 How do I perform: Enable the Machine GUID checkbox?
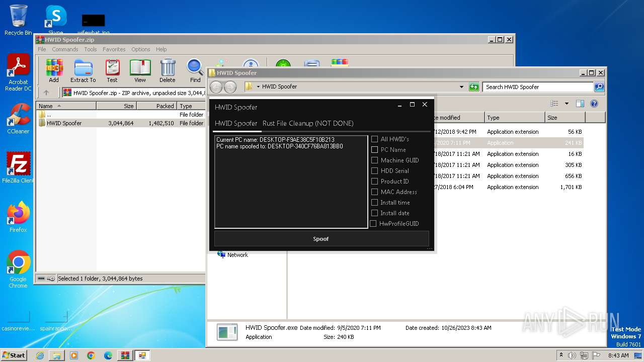[x=374, y=160]
